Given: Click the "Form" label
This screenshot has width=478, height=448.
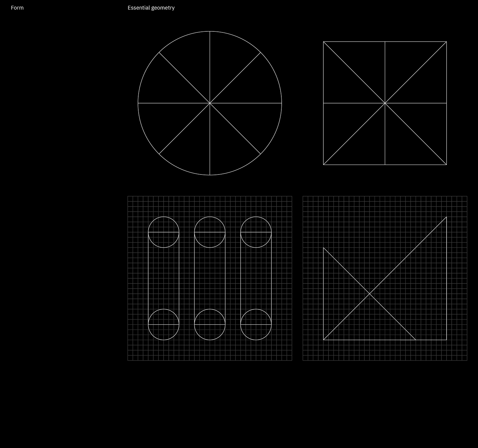Looking at the screenshot, I should click(17, 8).
